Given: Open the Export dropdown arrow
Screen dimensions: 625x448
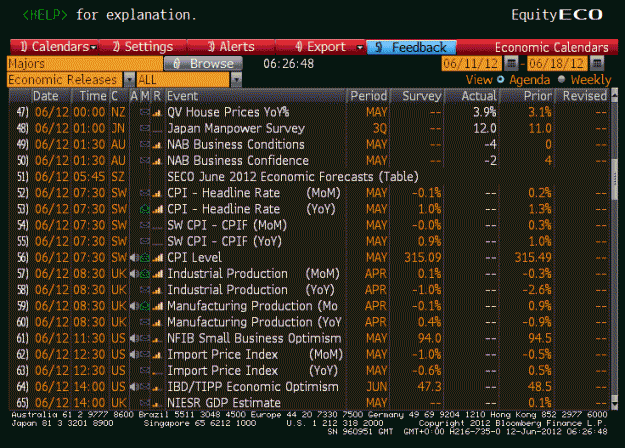Looking at the screenshot, I should [x=360, y=47].
